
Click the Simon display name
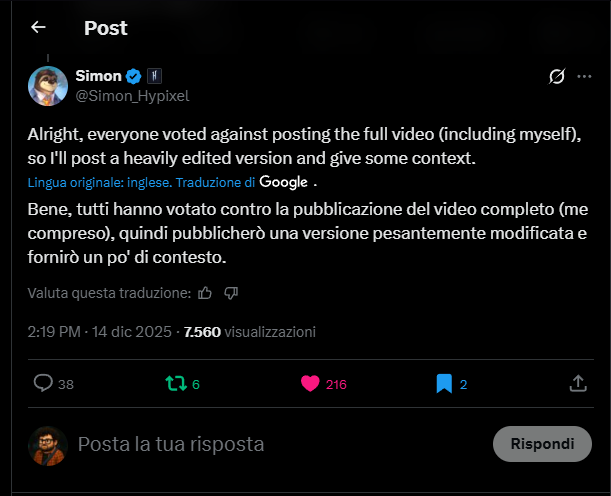pyautogui.click(x=98, y=76)
